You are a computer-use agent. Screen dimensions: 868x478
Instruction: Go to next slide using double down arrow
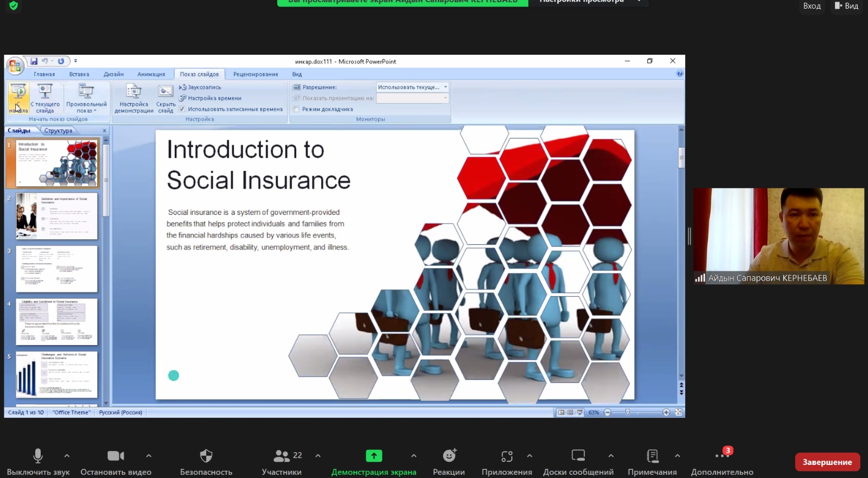coord(681,392)
